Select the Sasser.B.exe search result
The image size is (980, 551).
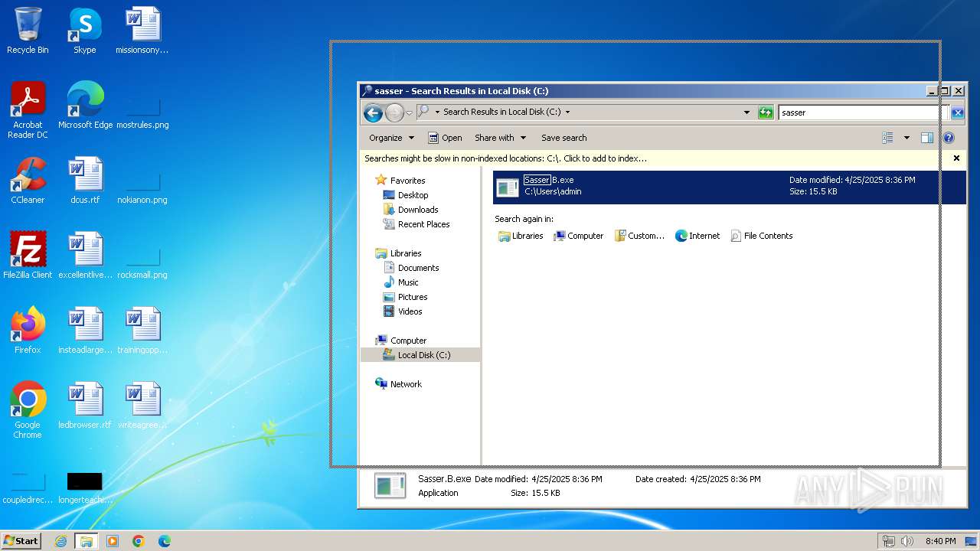729,187
